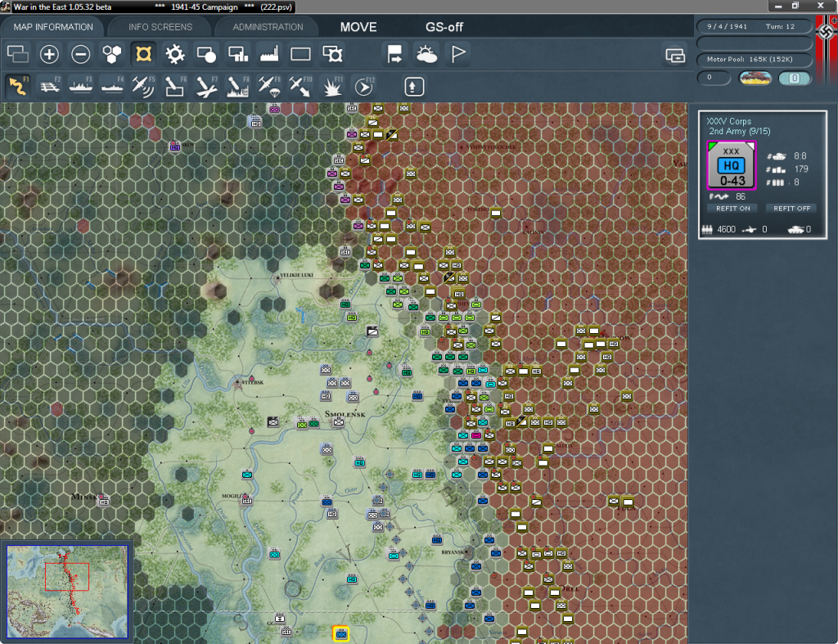Select the yellow-highlighted unit at map bottom
The height and width of the screenshot is (644, 838).
pos(340,634)
